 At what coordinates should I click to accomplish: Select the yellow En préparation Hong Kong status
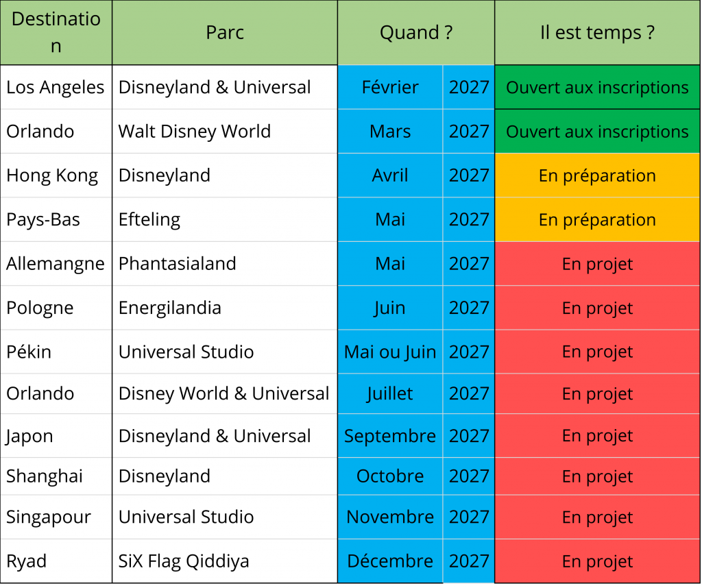[x=597, y=175]
